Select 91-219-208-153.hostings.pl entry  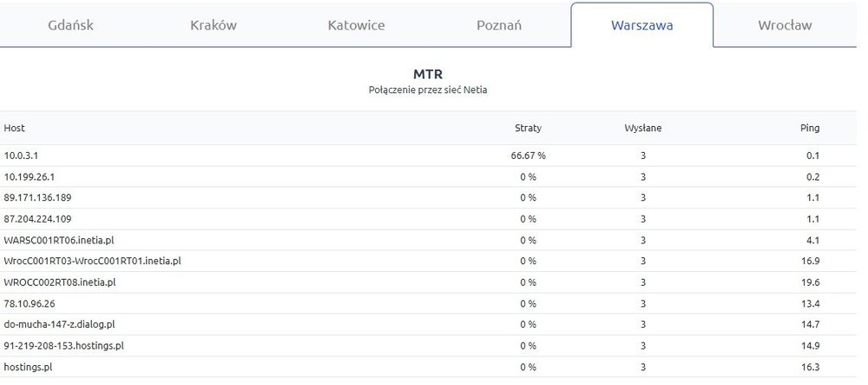(x=63, y=345)
